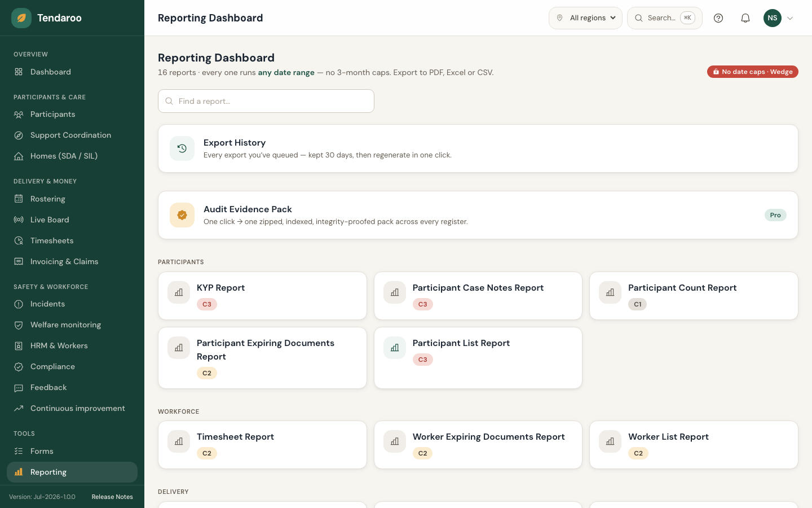Click C3 tag under KYP Report
Viewport: 812px width, 508px height.
(207, 304)
